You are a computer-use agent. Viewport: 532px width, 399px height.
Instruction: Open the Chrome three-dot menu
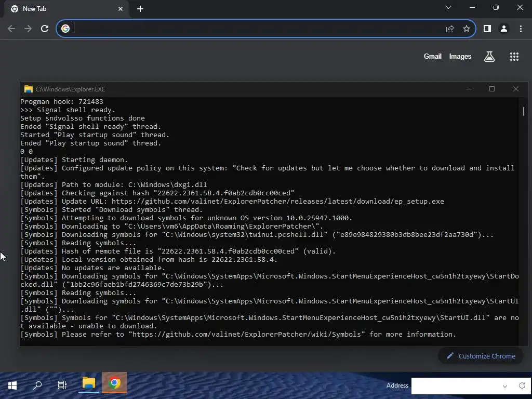pyautogui.click(x=521, y=29)
